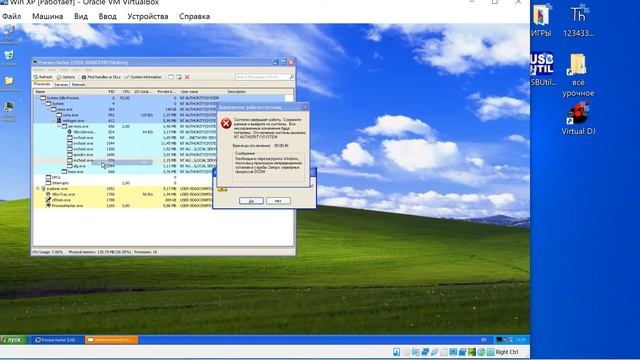The image size is (640, 360).
Task: Switch to the Services tab
Action: pyautogui.click(x=61, y=84)
